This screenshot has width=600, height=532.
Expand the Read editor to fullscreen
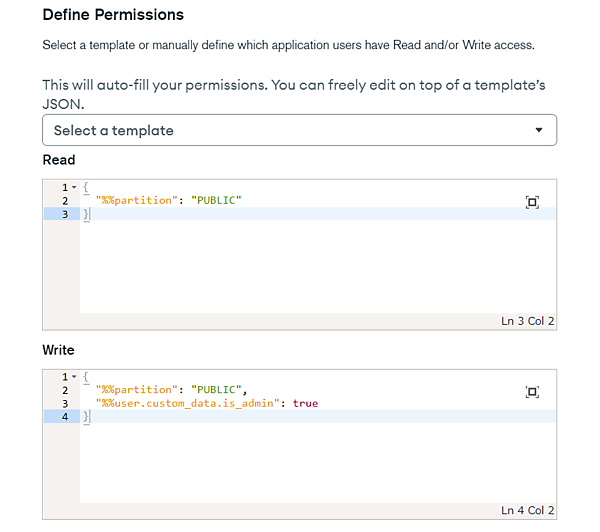(532, 202)
